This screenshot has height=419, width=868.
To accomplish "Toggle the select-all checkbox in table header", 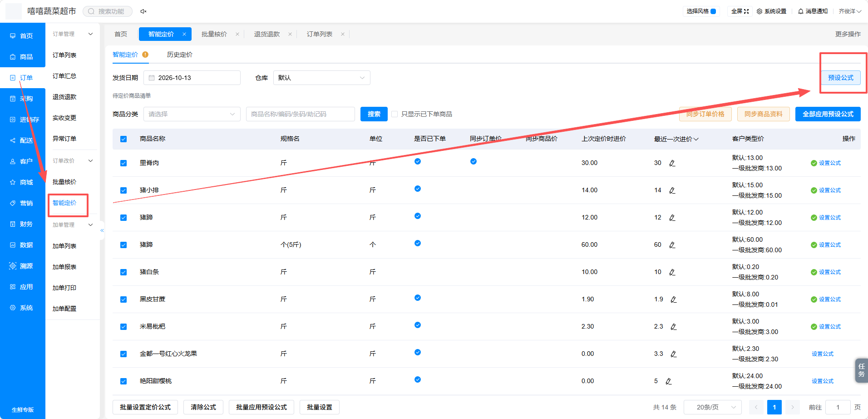I will [123, 139].
